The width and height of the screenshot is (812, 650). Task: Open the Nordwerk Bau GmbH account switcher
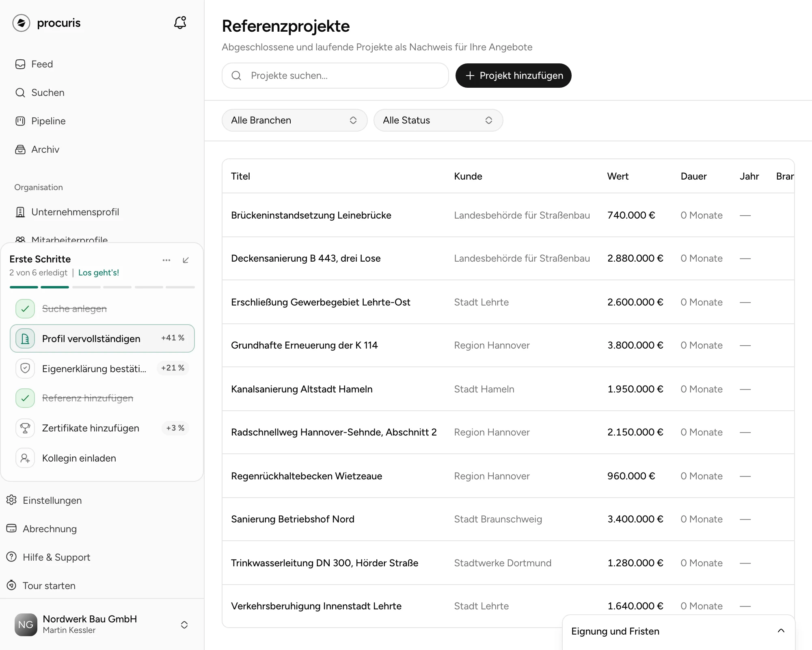tap(102, 624)
